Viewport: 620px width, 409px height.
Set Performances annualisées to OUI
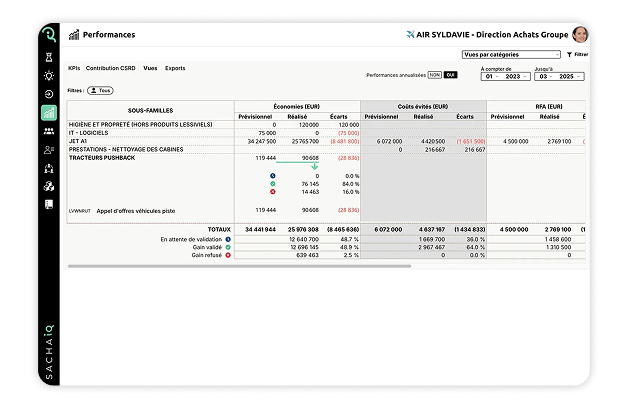click(450, 75)
